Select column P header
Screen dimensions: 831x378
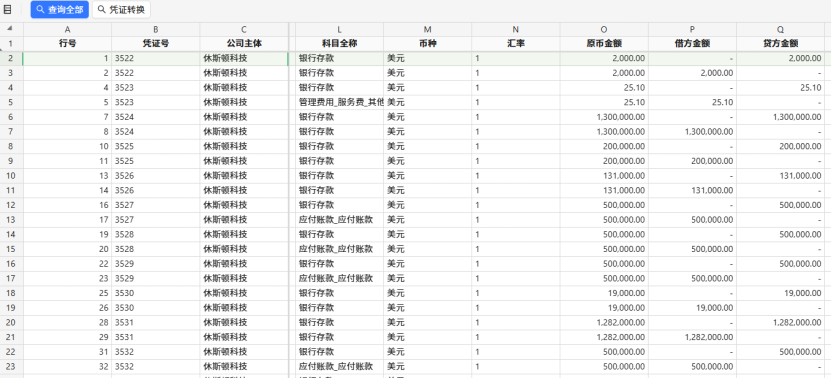click(692, 30)
